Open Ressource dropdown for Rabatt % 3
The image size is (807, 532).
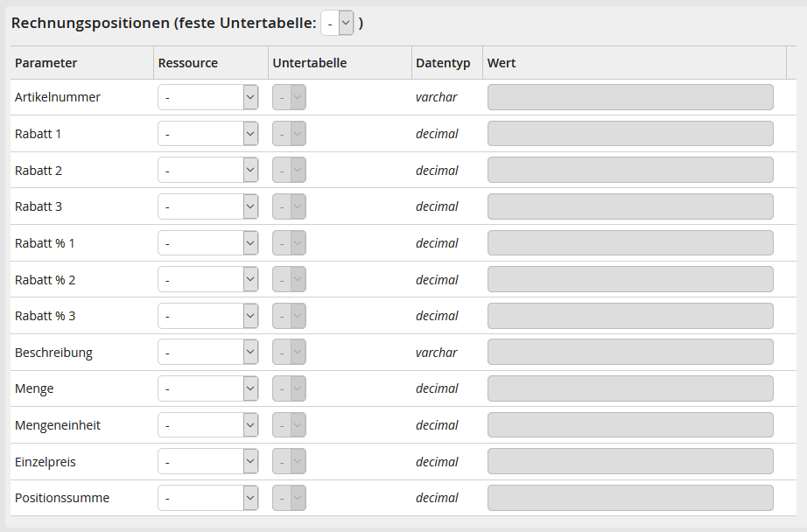(208, 316)
